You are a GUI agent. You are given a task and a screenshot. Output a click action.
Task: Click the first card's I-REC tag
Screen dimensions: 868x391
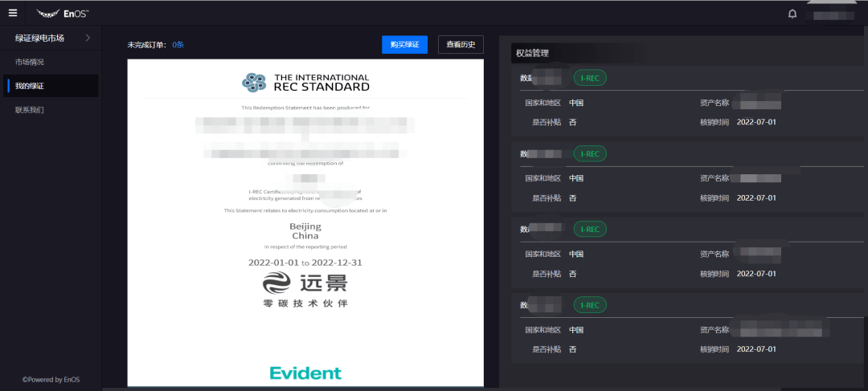coord(590,79)
